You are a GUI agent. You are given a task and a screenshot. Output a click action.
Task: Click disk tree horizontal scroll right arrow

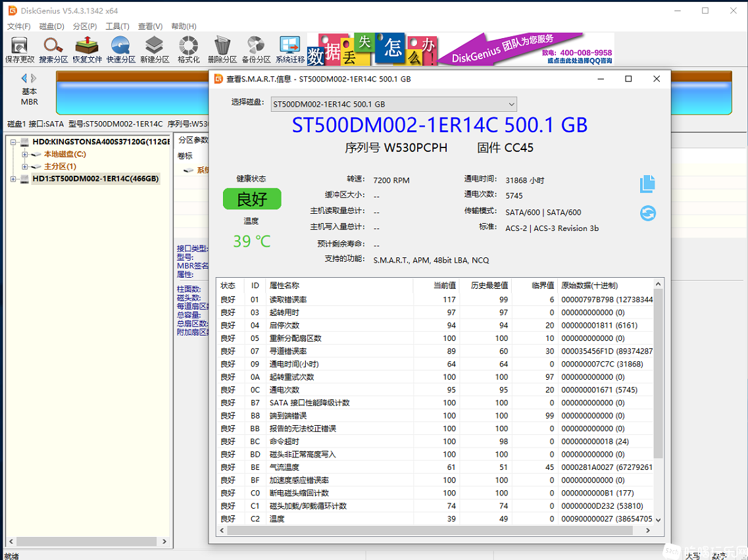coord(164,542)
